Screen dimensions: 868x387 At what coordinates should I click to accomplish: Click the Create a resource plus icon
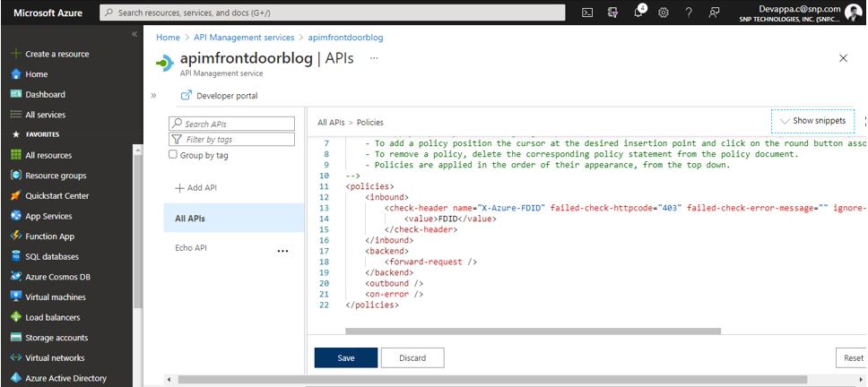point(16,54)
